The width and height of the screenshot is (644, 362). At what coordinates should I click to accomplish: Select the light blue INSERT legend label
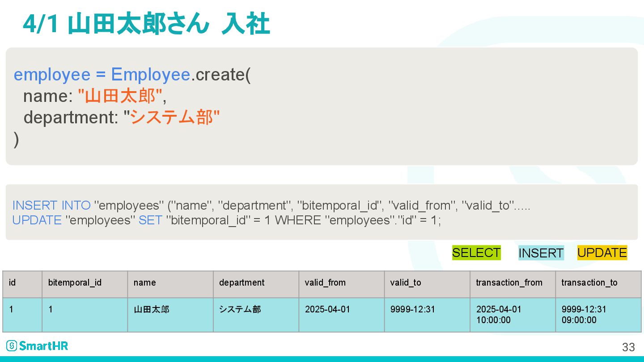541,253
